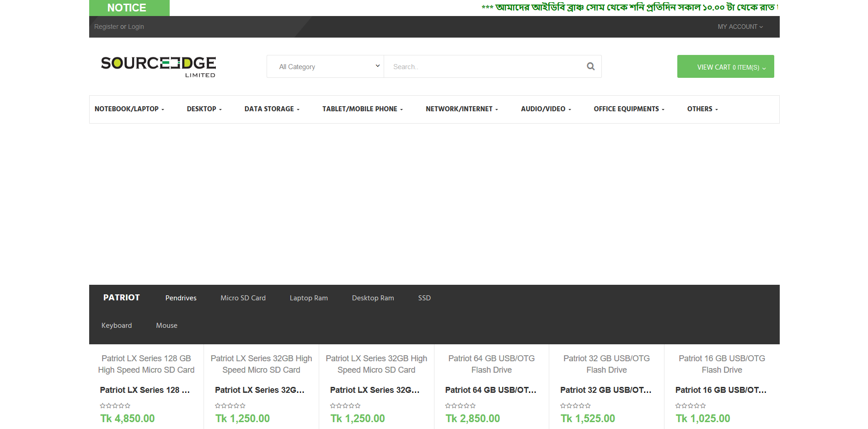Click the Tk 2,850.00 price

pyautogui.click(x=473, y=418)
